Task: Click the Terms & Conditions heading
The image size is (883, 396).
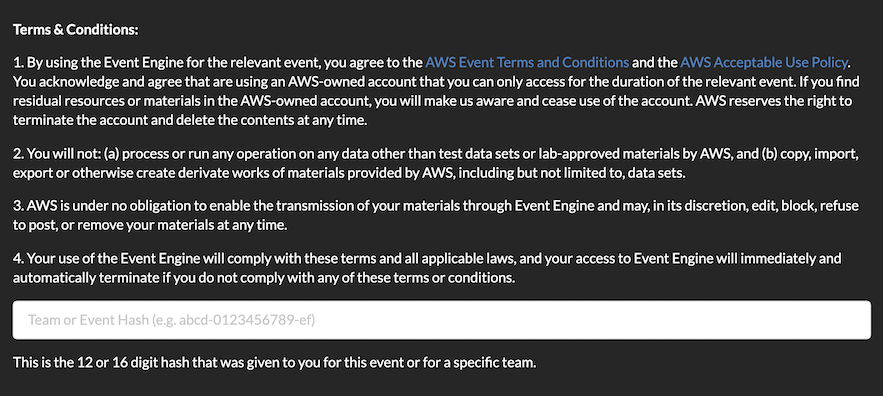Action: coord(75,30)
